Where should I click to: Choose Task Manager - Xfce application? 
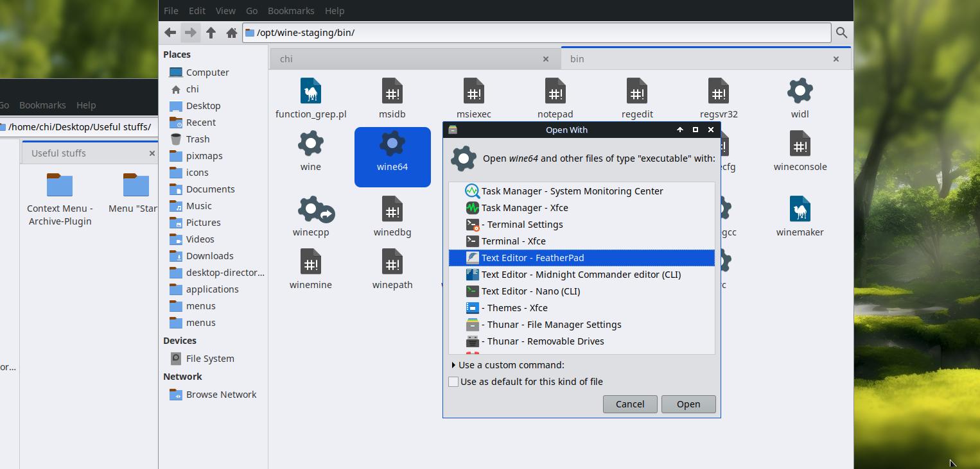pyautogui.click(x=582, y=208)
